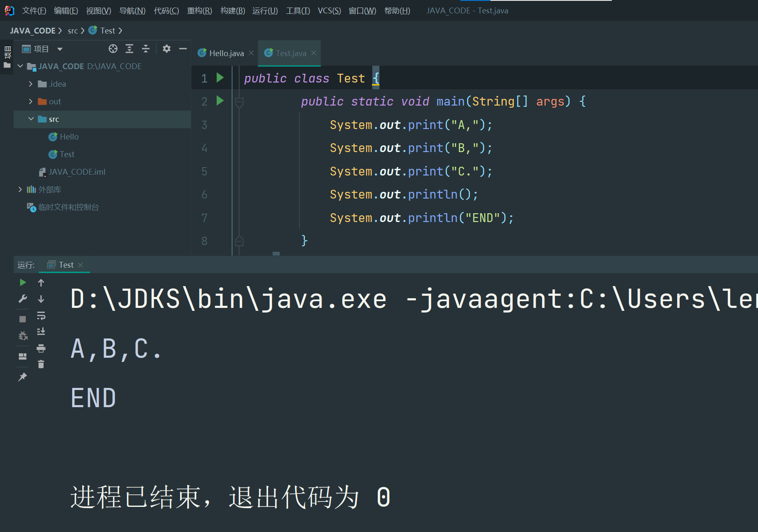Open the 构建(B) menu
Image resolution: width=758 pixels, height=532 pixels.
tap(233, 10)
